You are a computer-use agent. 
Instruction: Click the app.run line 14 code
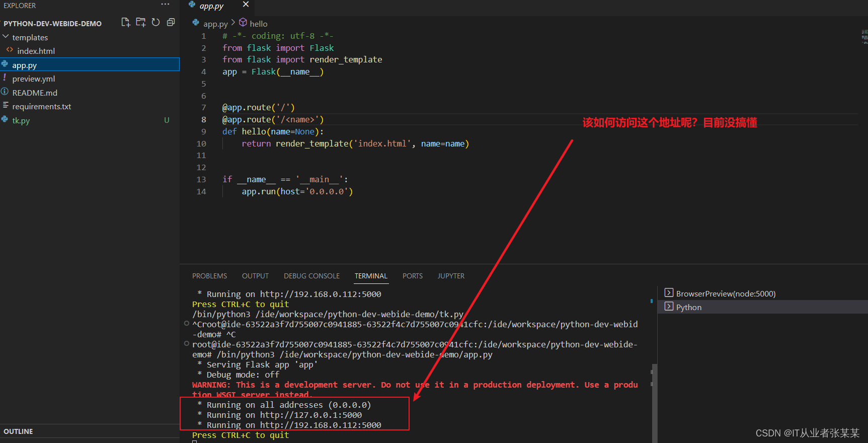point(297,191)
